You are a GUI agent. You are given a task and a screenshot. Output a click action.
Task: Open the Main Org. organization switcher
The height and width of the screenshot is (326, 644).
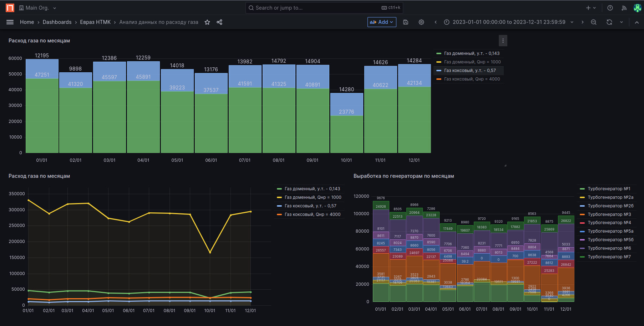click(x=37, y=8)
